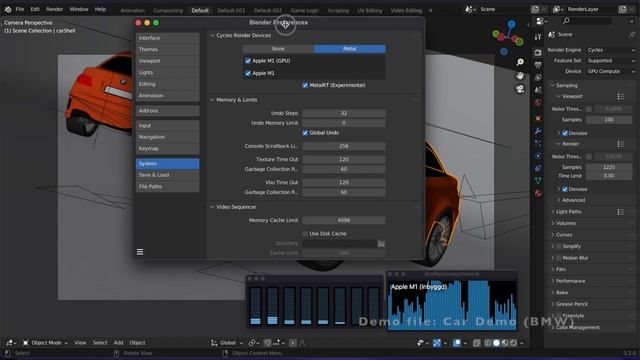The image size is (640, 360).
Task: Open the Object Data green triangle icon
Action: coord(538,180)
